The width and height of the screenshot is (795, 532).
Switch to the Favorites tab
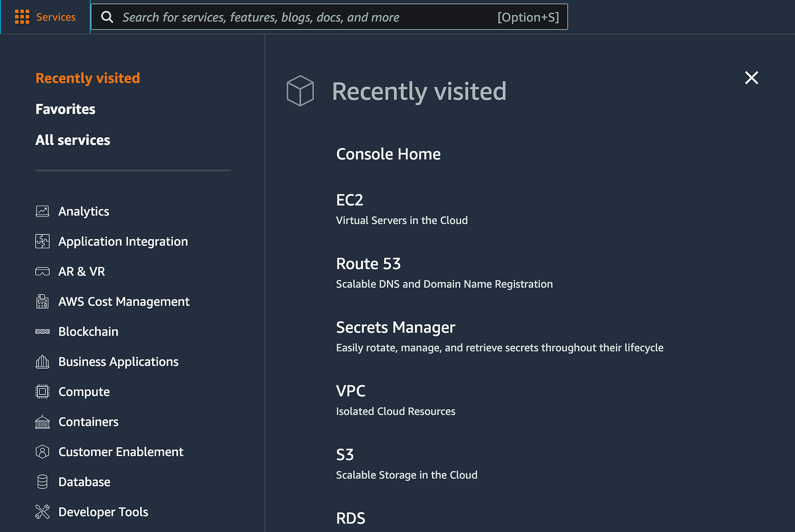pyautogui.click(x=66, y=109)
